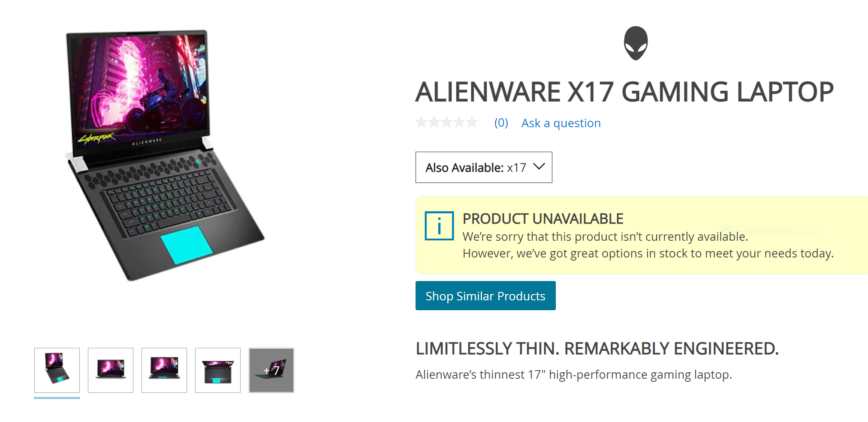Click the Alienware X17 Gaming Laptop title
This screenshot has width=868, height=422.
[x=624, y=92]
